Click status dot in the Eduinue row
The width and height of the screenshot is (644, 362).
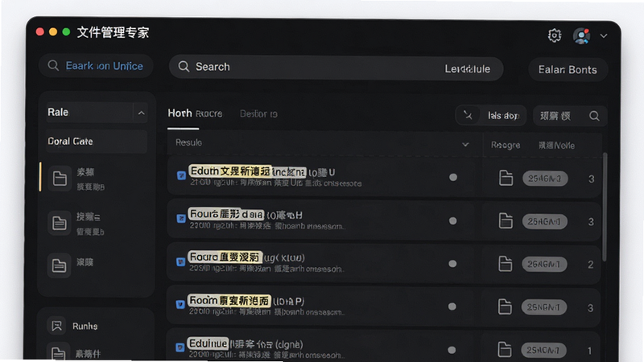click(452, 350)
